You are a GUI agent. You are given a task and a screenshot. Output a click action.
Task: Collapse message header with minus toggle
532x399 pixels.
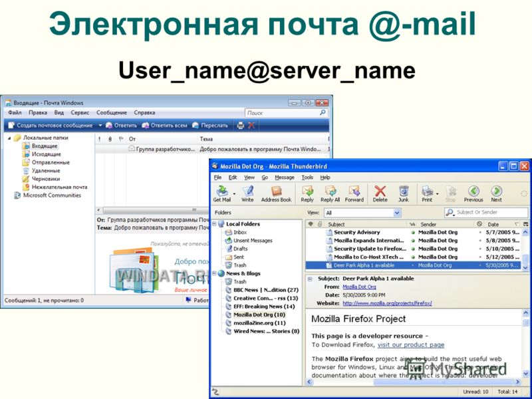tap(310, 279)
